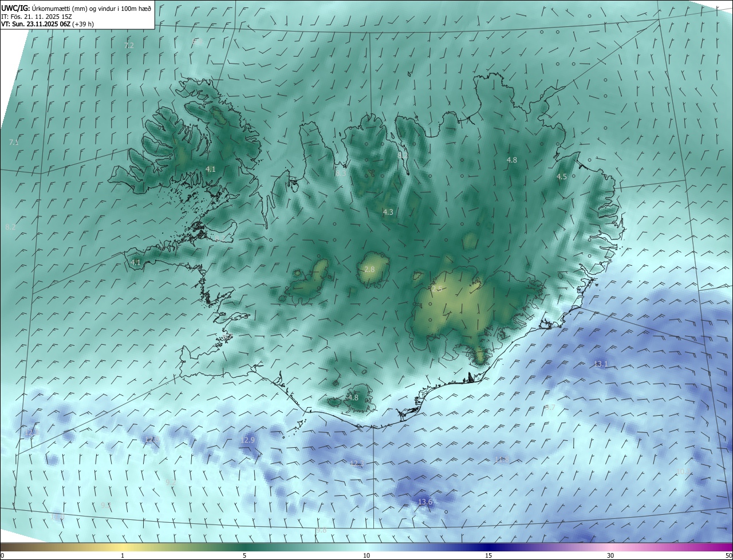The image size is (733, 560).
Task: Click the 13.6 maximum value label
Action: pos(425,502)
